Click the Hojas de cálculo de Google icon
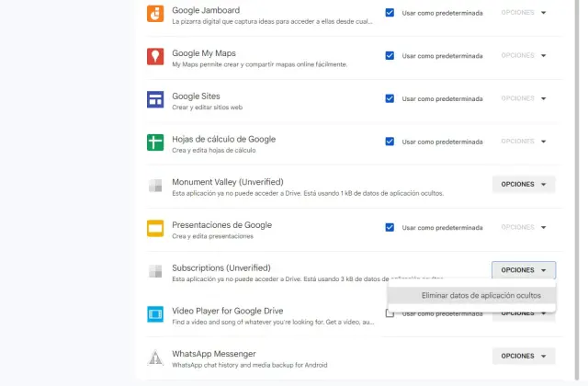The image size is (588, 386). click(x=155, y=142)
